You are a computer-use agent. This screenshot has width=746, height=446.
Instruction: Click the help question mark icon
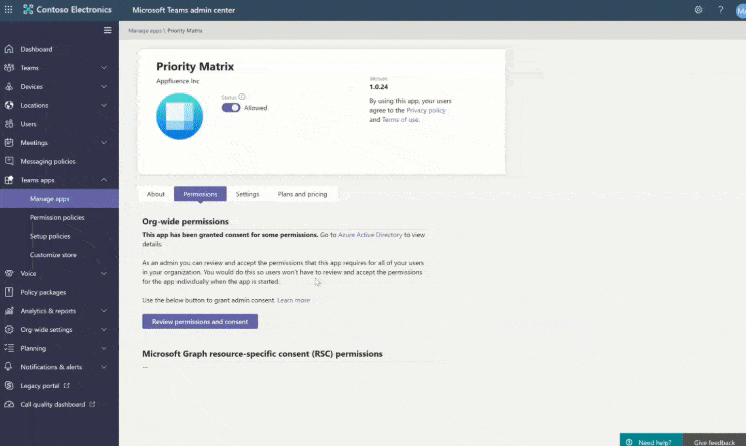point(720,10)
